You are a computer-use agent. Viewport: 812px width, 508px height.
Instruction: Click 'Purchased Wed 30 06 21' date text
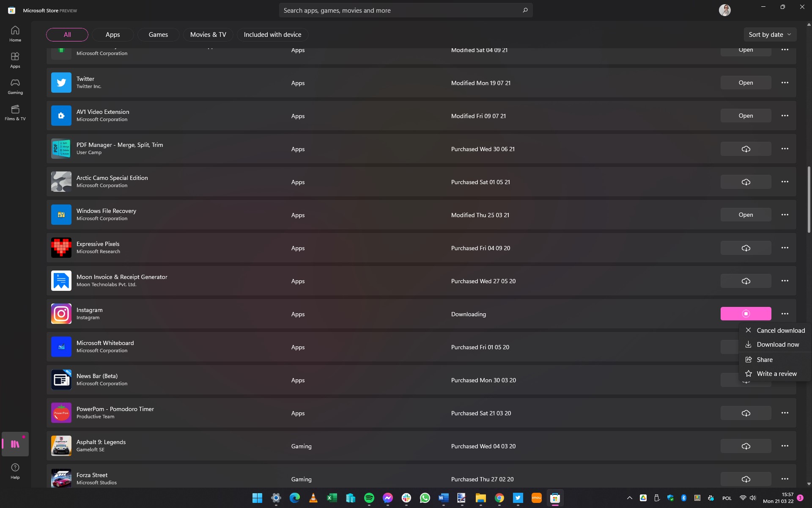pos(483,149)
